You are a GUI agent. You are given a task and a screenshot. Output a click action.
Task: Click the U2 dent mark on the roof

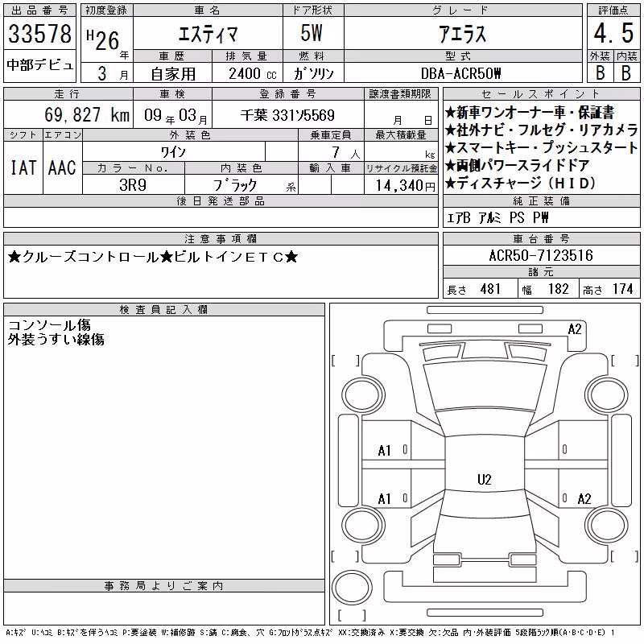485,480
